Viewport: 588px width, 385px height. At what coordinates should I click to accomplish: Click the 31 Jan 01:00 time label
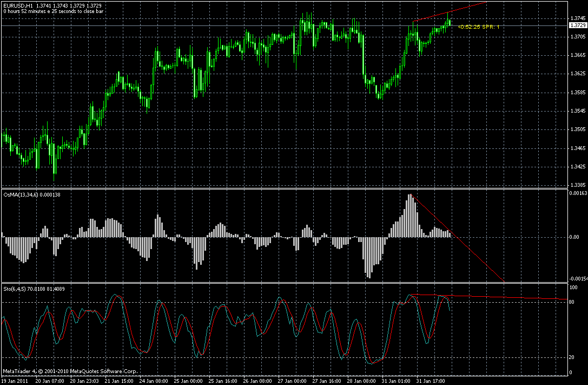(x=397, y=381)
